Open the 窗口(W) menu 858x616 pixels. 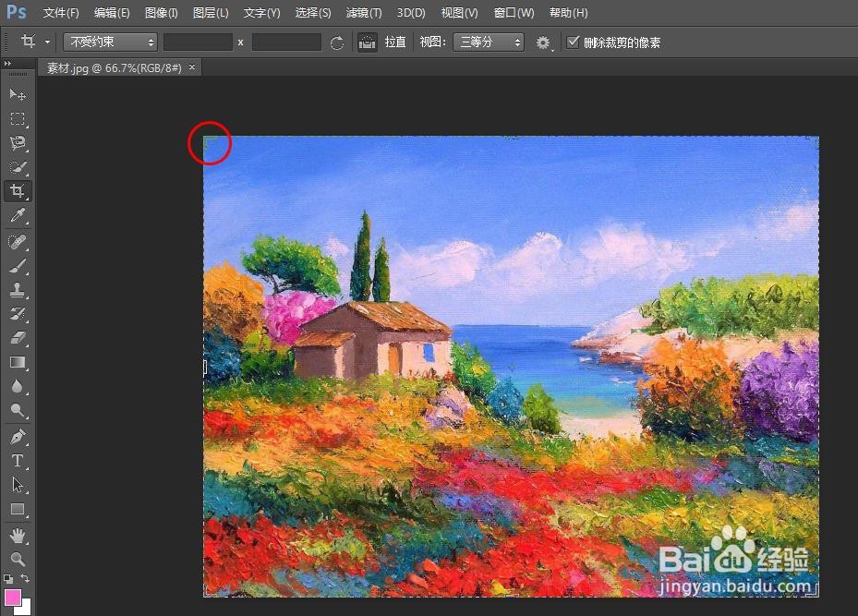tap(514, 13)
